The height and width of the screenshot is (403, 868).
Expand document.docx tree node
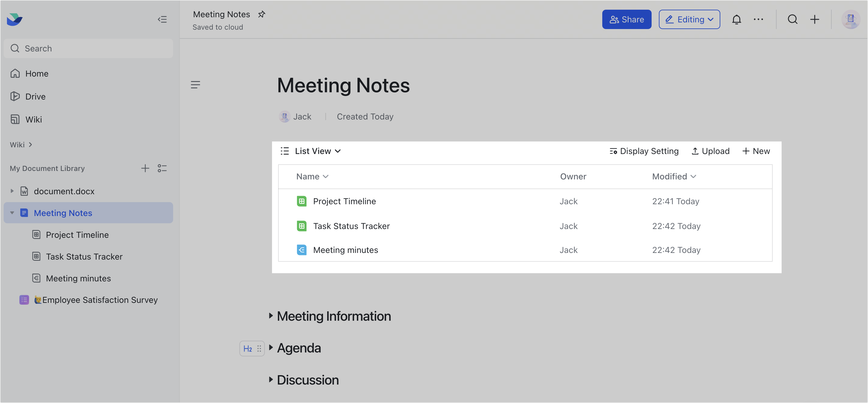[x=12, y=191]
